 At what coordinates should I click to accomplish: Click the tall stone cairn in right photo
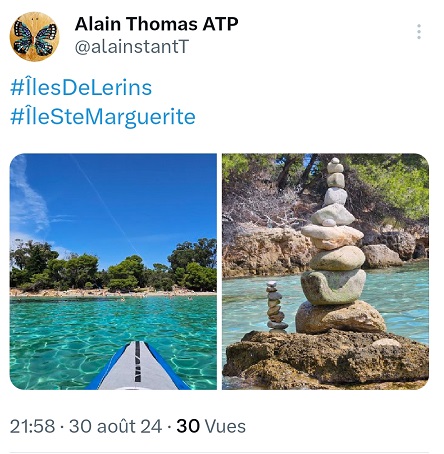(x=337, y=247)
